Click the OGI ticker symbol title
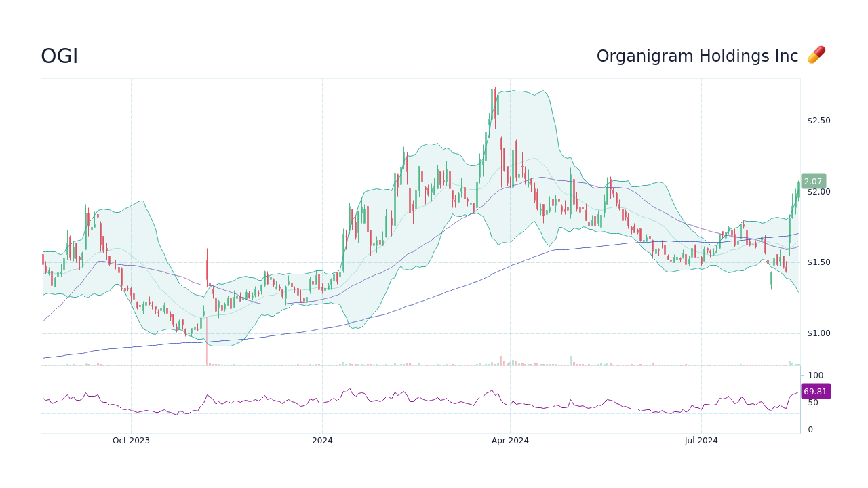This screenshot has height=488, width=868. pos(60,56)
